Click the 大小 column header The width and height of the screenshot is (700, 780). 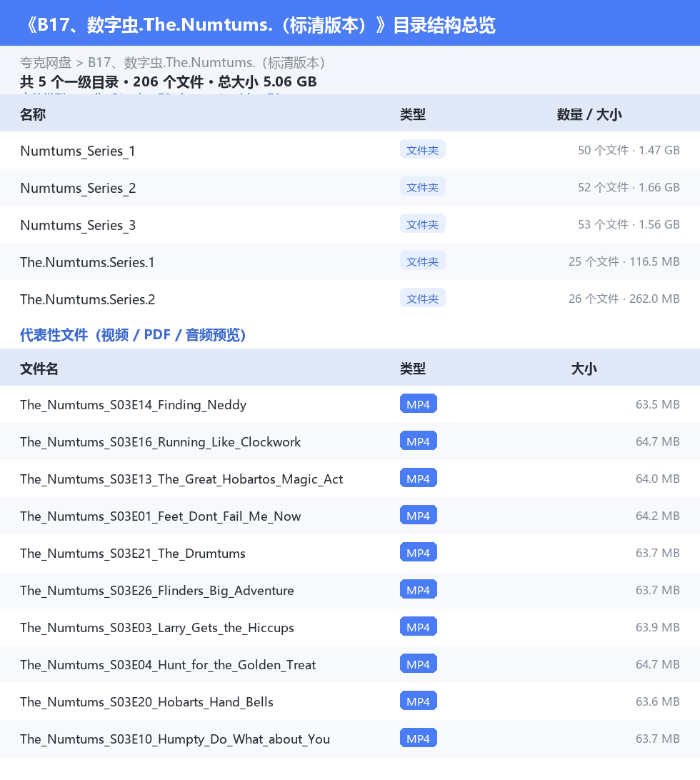(584, 369)
